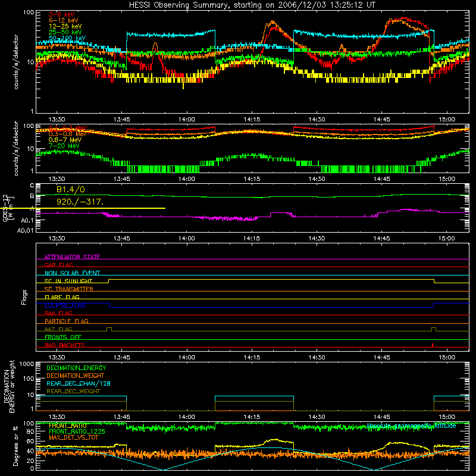
Task: Click the Flags vertical axis title
Action: coord(24,297)
